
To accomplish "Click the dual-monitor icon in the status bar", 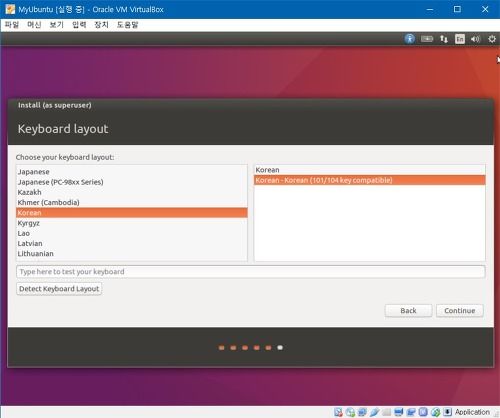I will [411, 412].
